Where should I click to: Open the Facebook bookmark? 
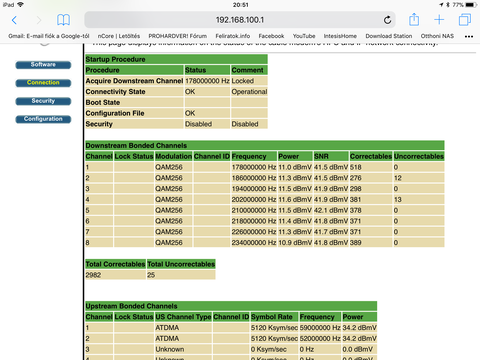pyautogui.click(x=271, y=36)
